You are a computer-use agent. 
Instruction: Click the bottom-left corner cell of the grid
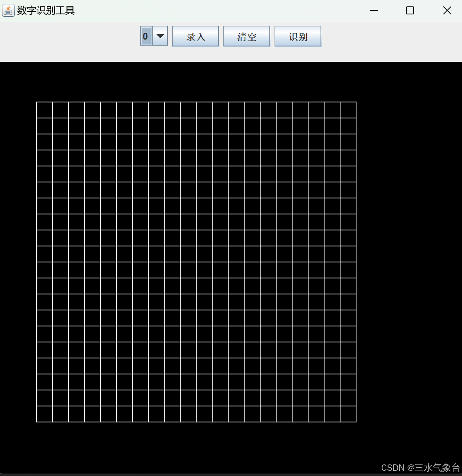(x=44, y=414)
